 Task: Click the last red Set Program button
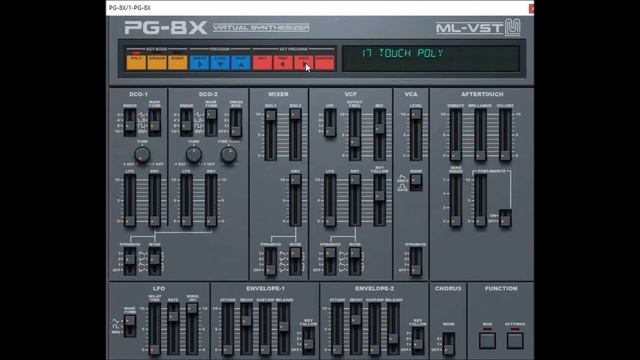point(324,63)
